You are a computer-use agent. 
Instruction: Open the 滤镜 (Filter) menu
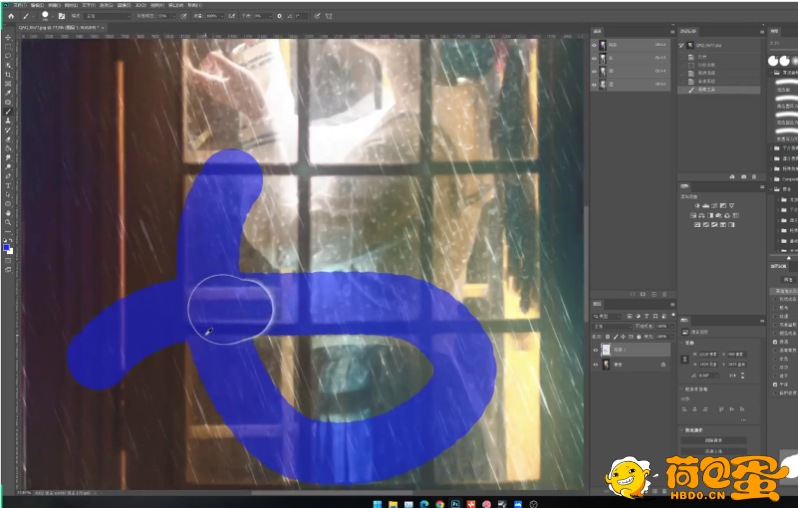coord(124,5)
